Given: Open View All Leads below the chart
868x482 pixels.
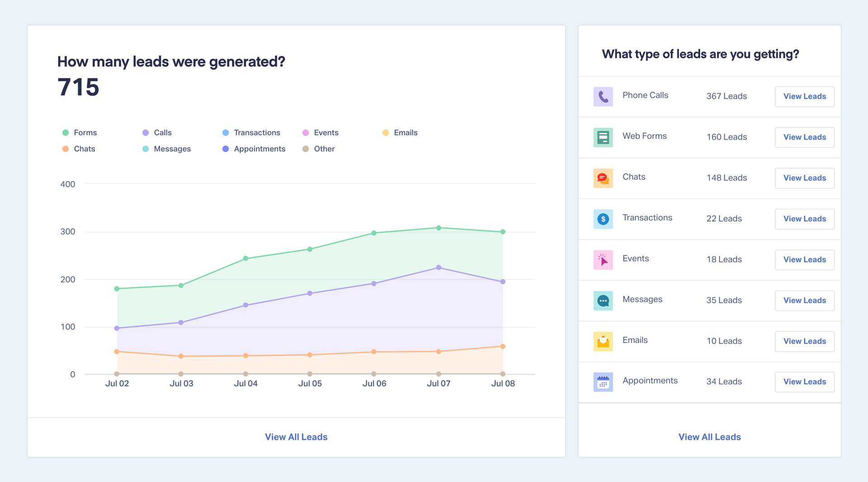Looking at the screenshot, I should click(x=296, y=437).
